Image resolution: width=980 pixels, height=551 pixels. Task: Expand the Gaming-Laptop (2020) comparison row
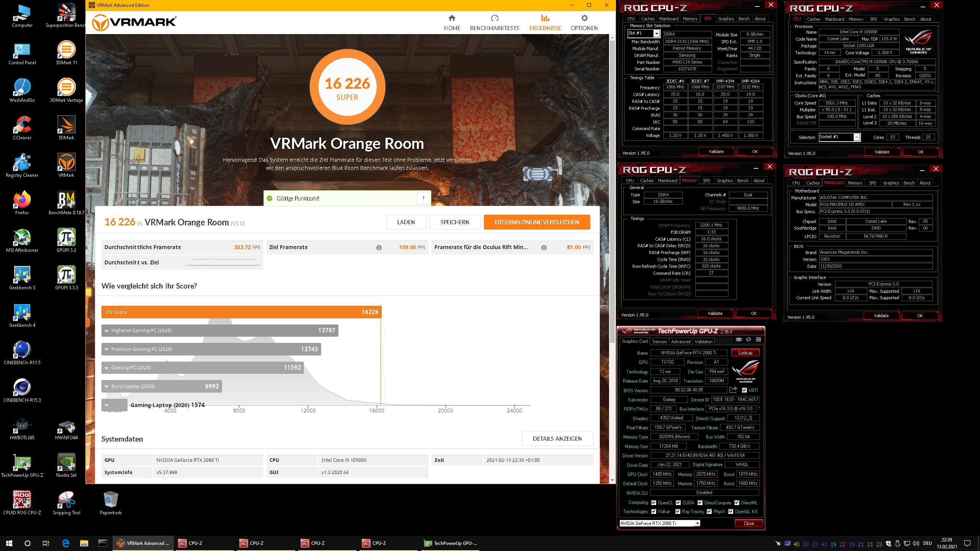(114, 405)
